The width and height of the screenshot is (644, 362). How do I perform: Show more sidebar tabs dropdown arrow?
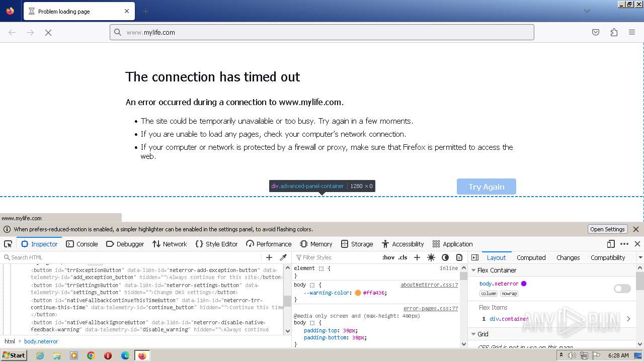point(640,257)
